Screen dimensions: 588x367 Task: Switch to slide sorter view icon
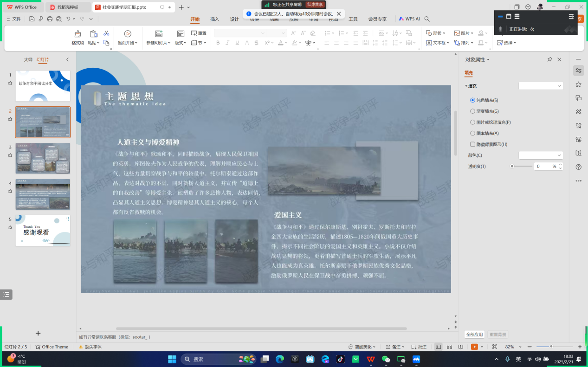click(449, 347)
